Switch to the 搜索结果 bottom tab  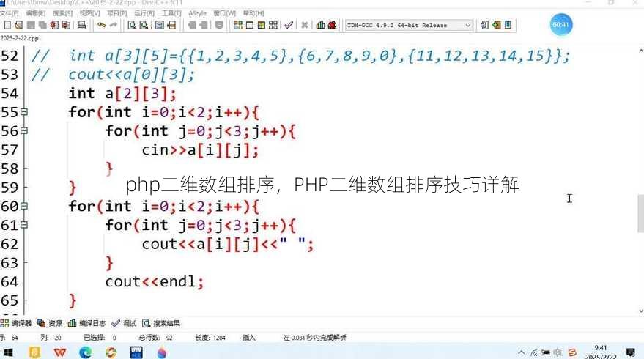(x=161, y=323)
